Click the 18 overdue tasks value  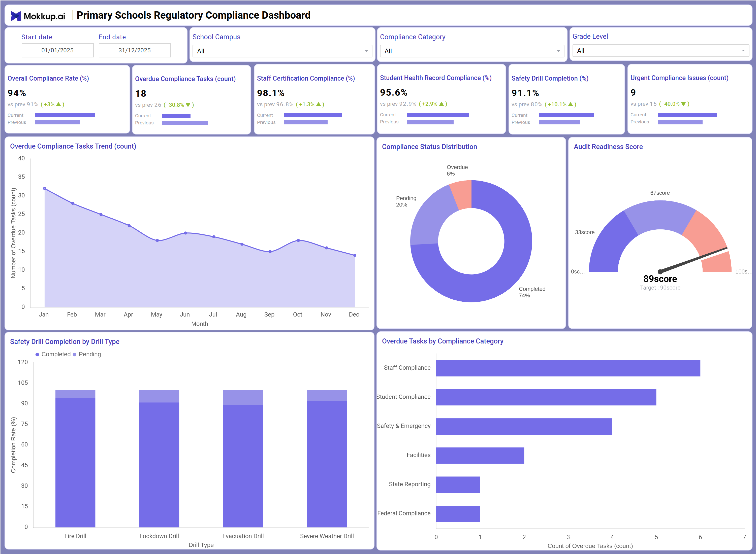[141, 94]
